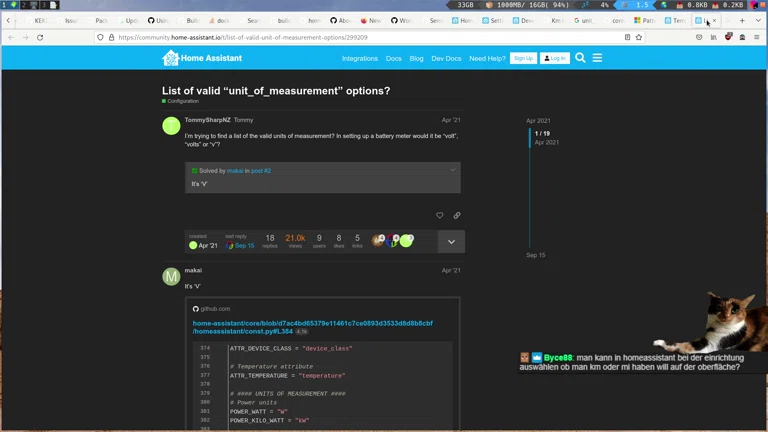Open the Configuration category link
This screenshot has height=432, width=768.
pyautogui.click(x=182, y=101)
